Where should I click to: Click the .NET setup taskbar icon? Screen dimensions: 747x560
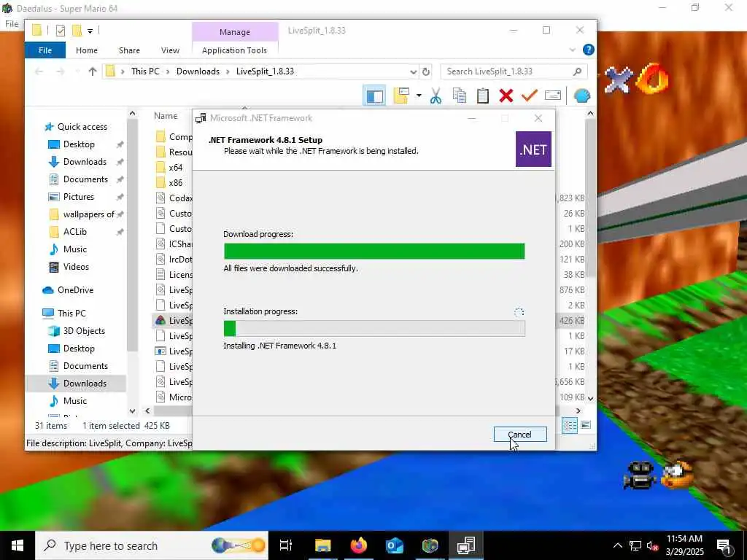pos(465,545)
